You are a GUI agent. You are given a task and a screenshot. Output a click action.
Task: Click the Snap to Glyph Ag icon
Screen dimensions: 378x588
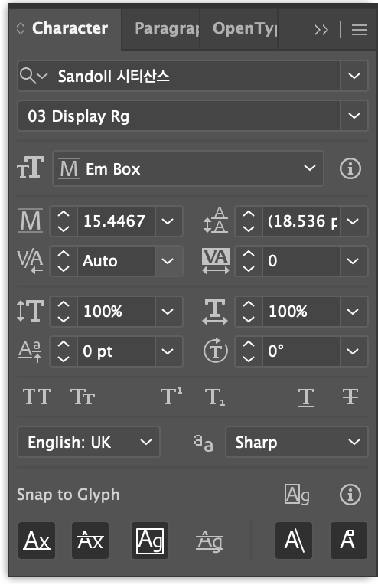(297, 495)
